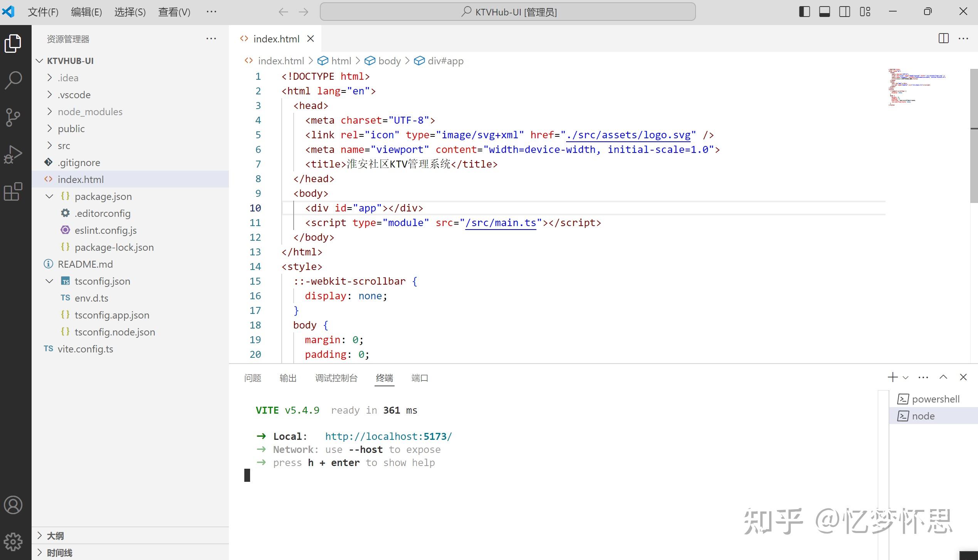Select the powershell terminal instance
Viewport: 978px width, 560px height.
935,399
